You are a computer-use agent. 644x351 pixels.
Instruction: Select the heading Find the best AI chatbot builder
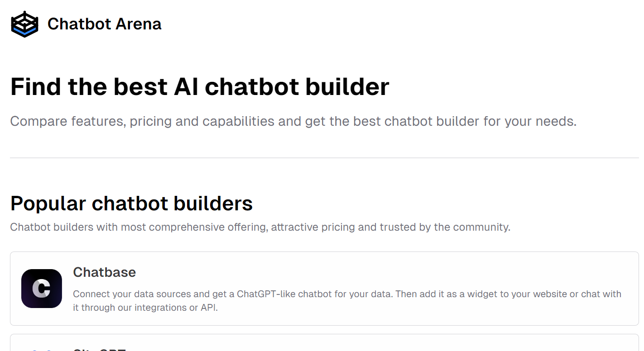[200, 87]
